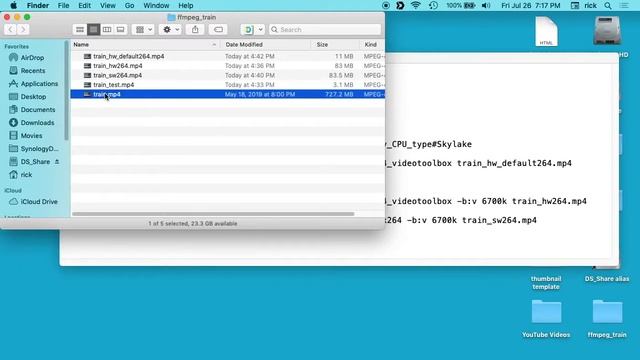Open the group-by arrangement dropdown
Viewport: 640px width, 360px height.
[x=144, y=29]
